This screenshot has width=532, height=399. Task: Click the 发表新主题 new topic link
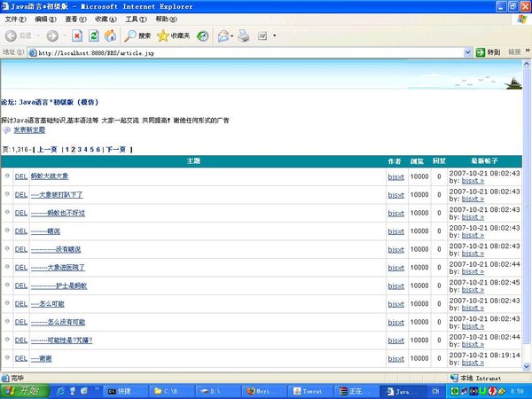pos(29,130)
